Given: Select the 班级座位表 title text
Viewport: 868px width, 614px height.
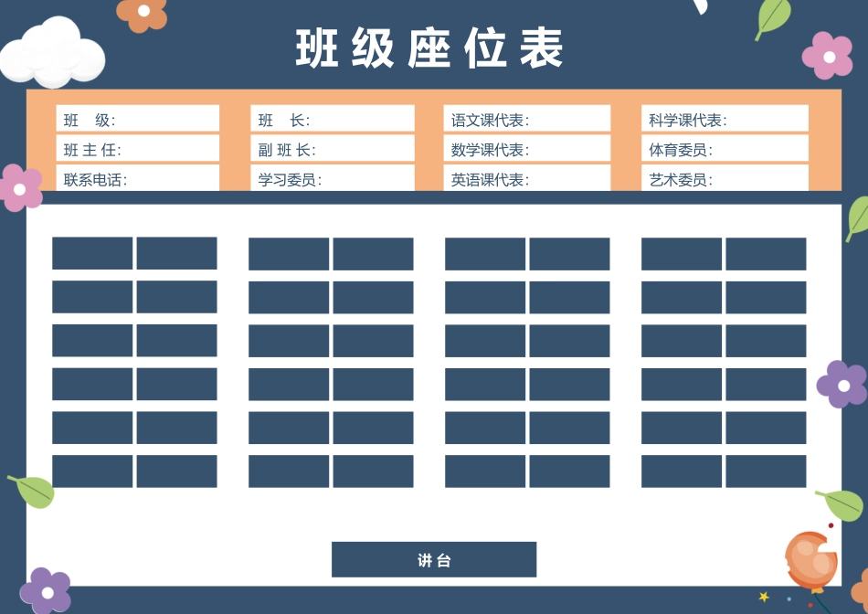Looking at the screenshot, I should click(x=430, y=48).
